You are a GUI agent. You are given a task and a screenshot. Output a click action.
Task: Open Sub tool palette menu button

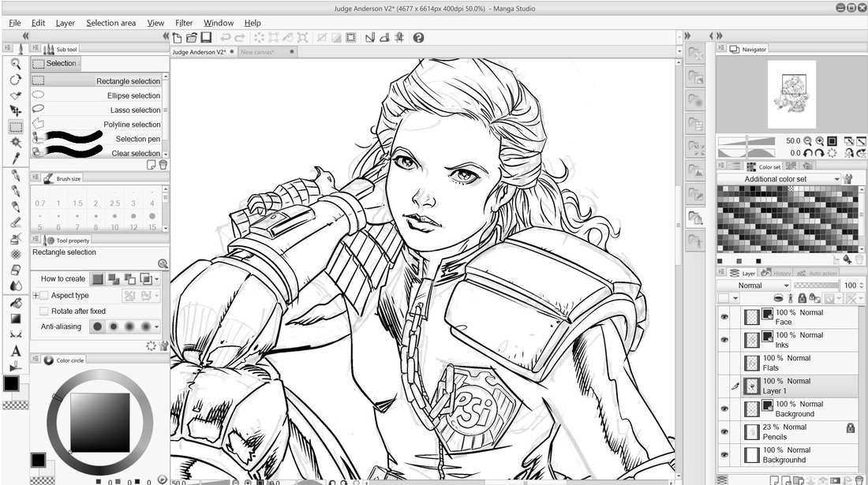point(36,49)
